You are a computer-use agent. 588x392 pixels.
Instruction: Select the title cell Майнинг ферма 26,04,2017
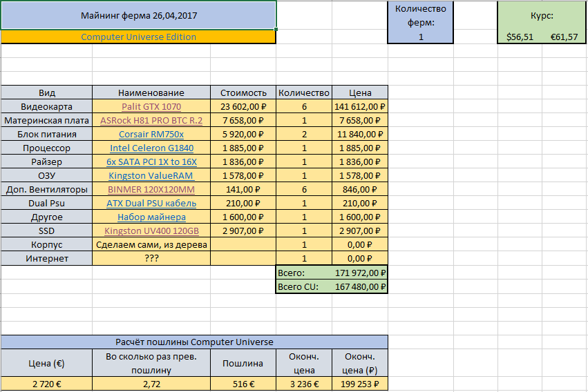point(139,15)
